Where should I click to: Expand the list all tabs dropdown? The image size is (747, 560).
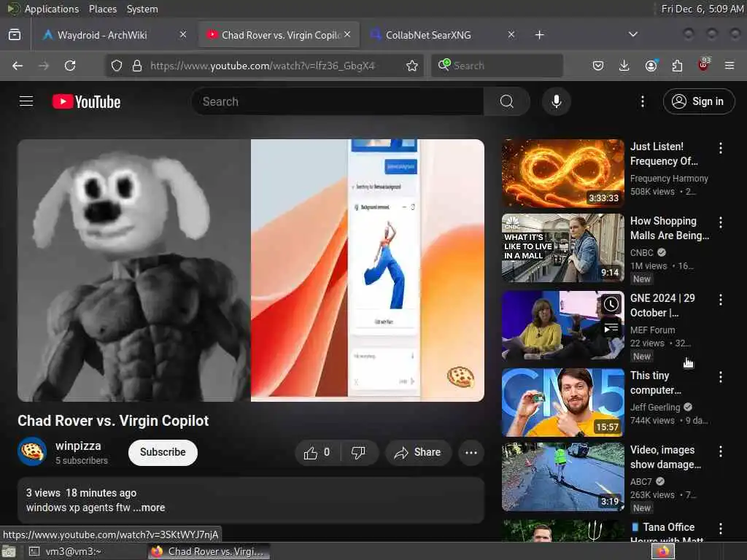pyautogui.click(x=632, y=35)
